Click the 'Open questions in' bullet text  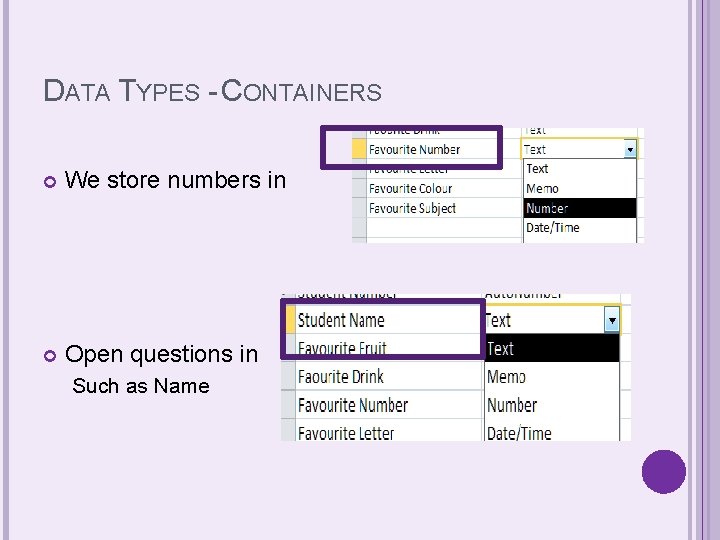pyautogui.click(x=161, y=354)
